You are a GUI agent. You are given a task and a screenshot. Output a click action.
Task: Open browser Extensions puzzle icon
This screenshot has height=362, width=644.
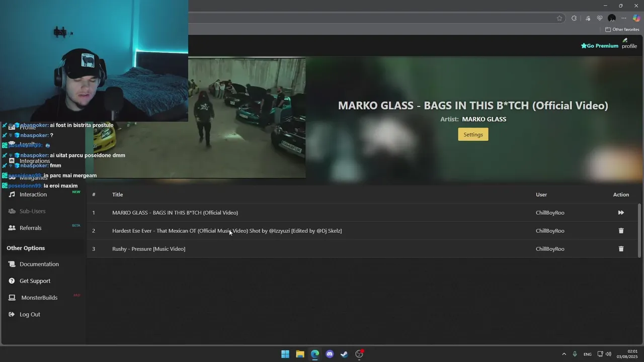pos(574,18)
